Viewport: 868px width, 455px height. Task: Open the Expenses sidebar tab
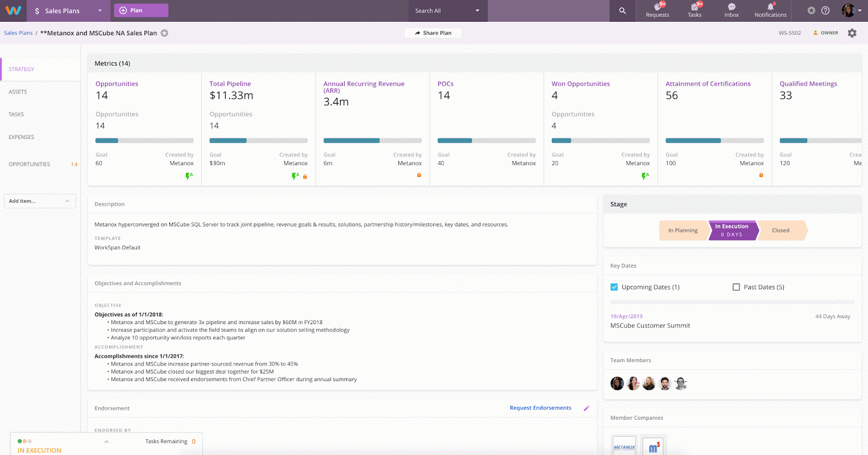pyautogui.click(x=21, y=137)
